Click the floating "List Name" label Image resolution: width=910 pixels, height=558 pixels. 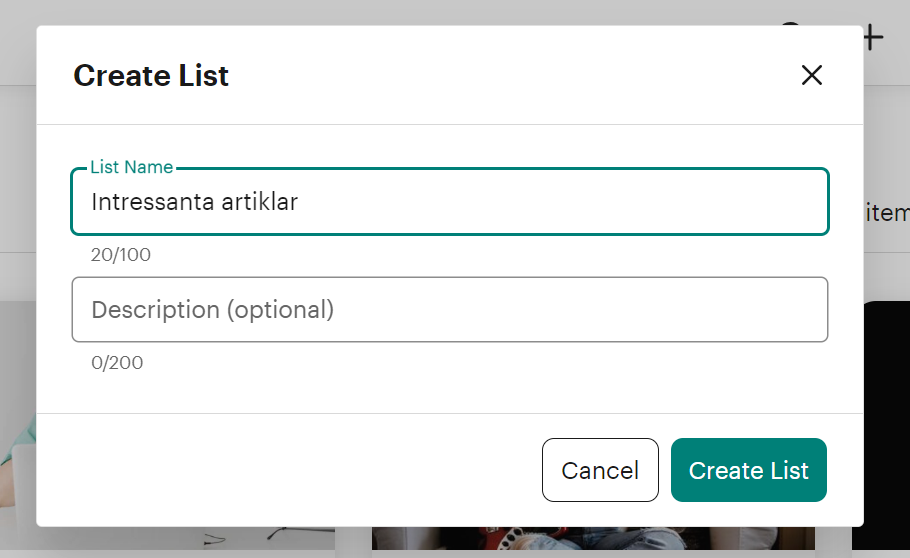(132, 167)
